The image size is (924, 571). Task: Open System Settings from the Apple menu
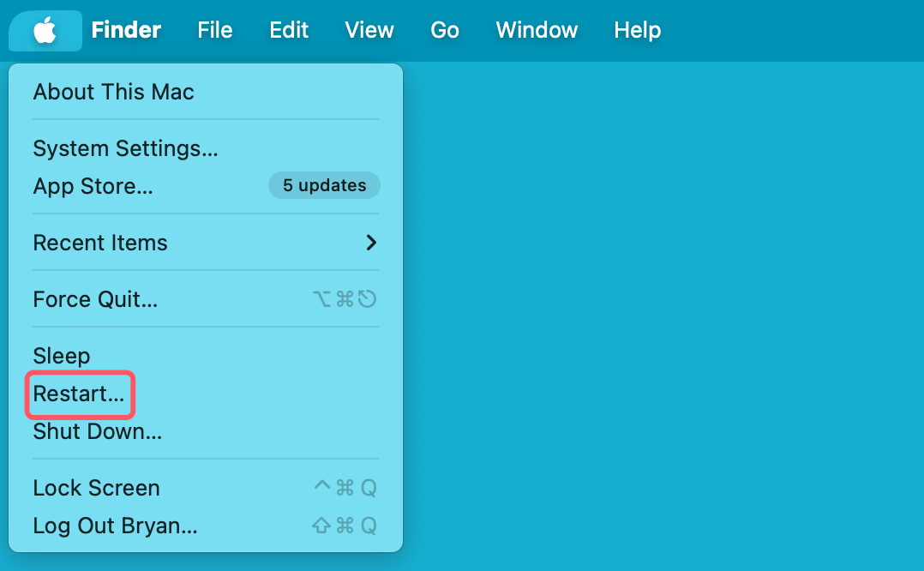point(125,148)
